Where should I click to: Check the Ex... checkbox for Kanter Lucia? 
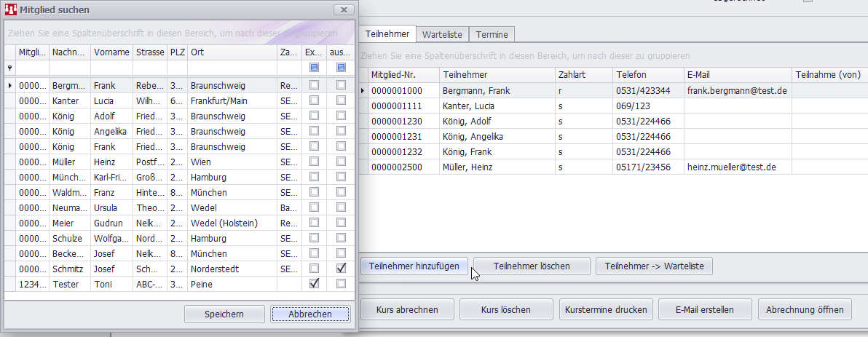click(314, 101)
